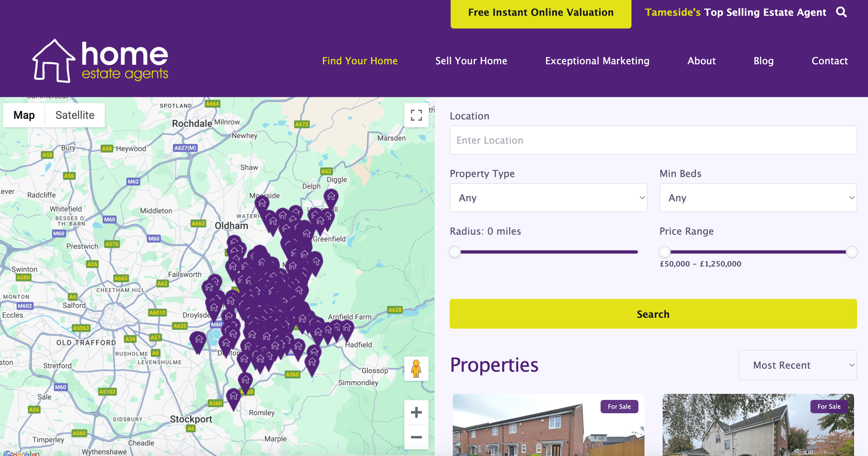Open the Property Type dropdown
This screenshot has width=868, height=456.
point(548,198)
